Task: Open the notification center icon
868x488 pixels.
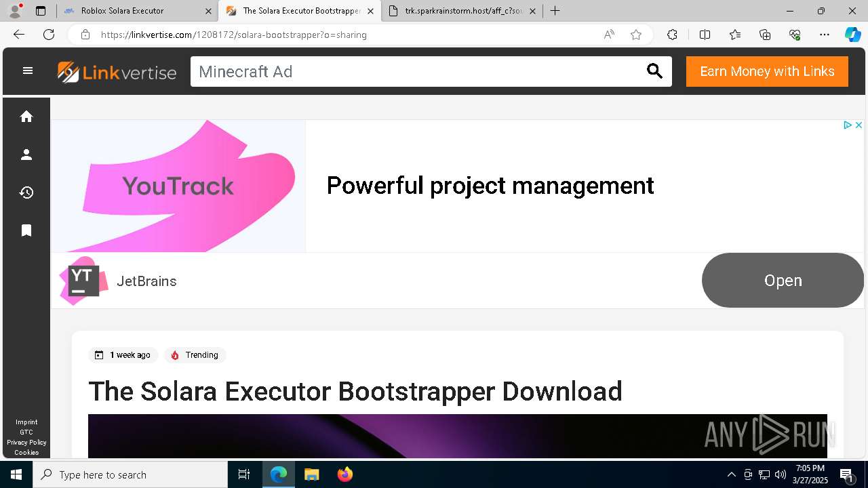Action: [x=846, y=475]
